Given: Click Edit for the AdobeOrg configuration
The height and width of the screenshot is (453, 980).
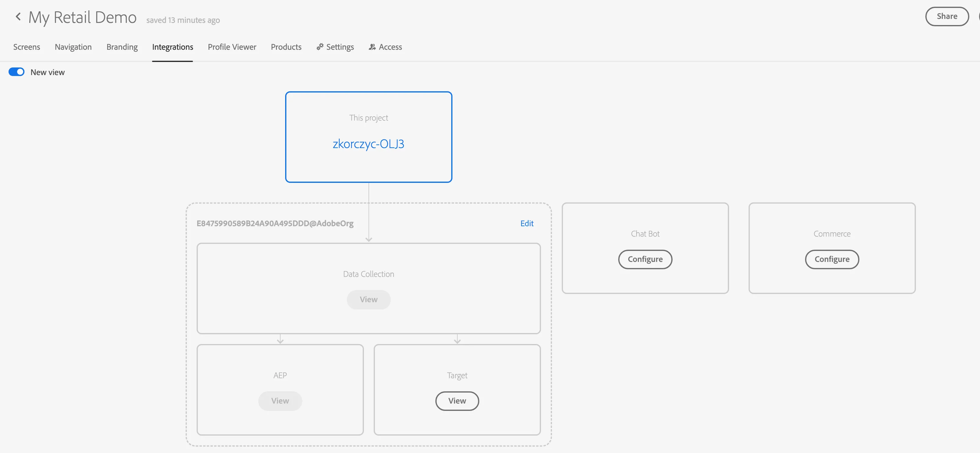Looking at the screenshot, I should (x=527, y=223).
